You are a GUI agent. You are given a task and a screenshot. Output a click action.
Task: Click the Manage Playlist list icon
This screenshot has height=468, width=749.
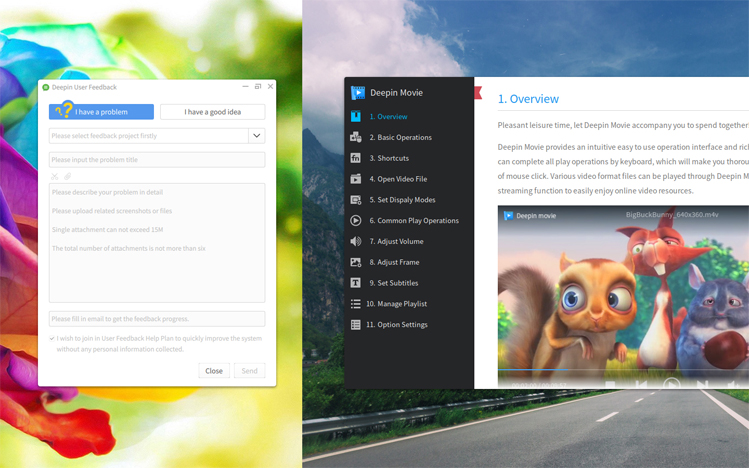[355, 304]
